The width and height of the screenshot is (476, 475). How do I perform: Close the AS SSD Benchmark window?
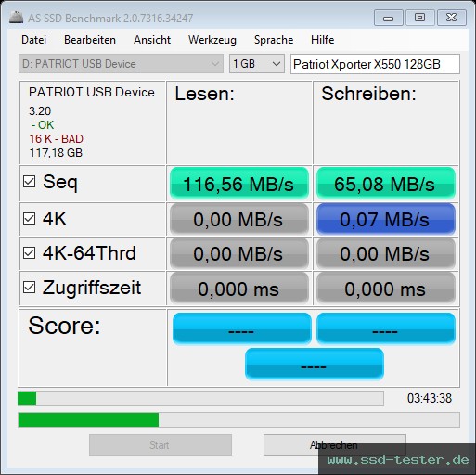452,18
